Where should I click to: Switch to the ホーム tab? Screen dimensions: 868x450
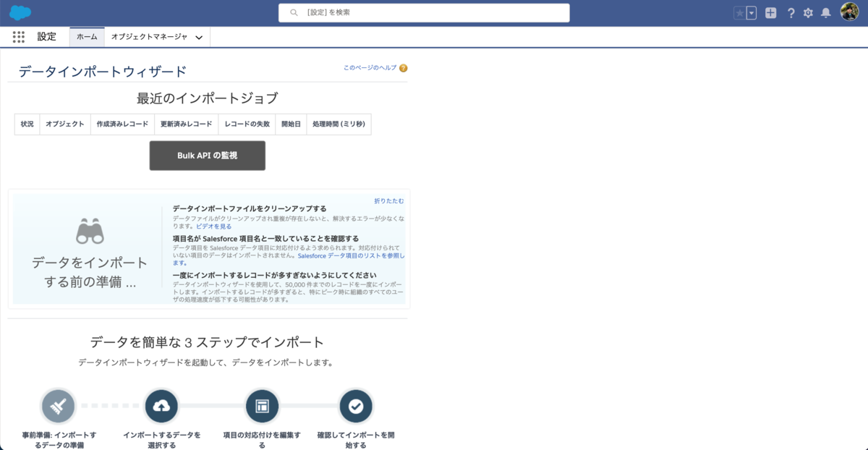(x=86, y=37)
